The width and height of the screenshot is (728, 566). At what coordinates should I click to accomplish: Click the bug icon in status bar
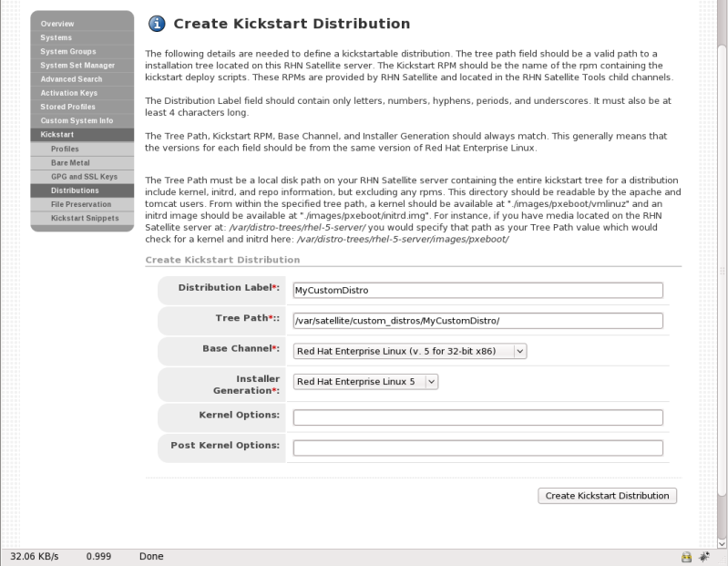[x=705, y=555]
